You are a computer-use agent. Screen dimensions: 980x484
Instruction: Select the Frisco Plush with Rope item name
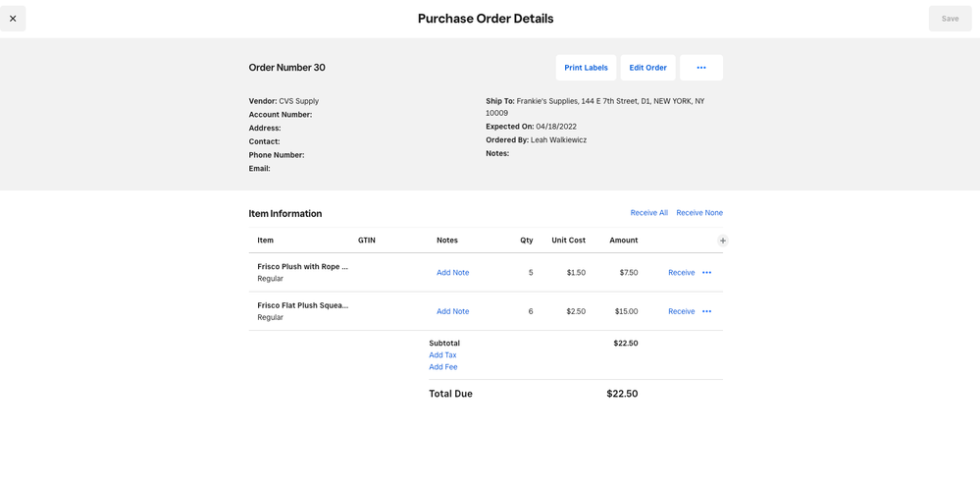pyautogui.click(x=302, y=266)
